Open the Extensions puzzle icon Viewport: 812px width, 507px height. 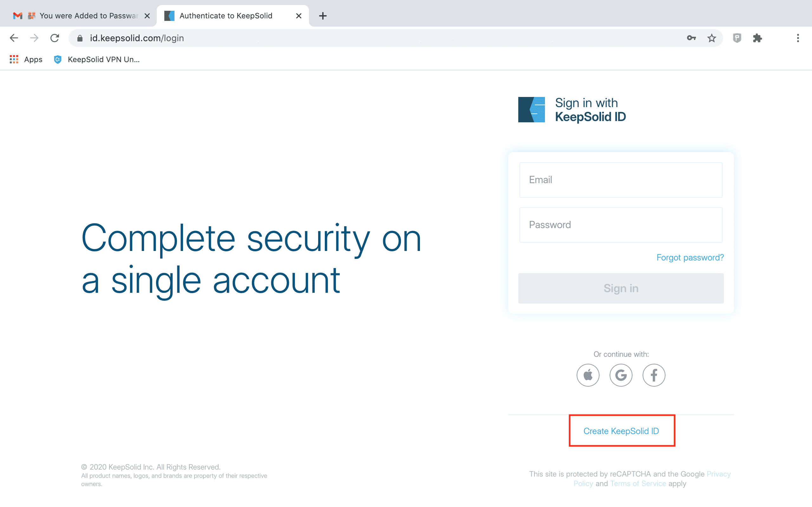click(757, 38)
